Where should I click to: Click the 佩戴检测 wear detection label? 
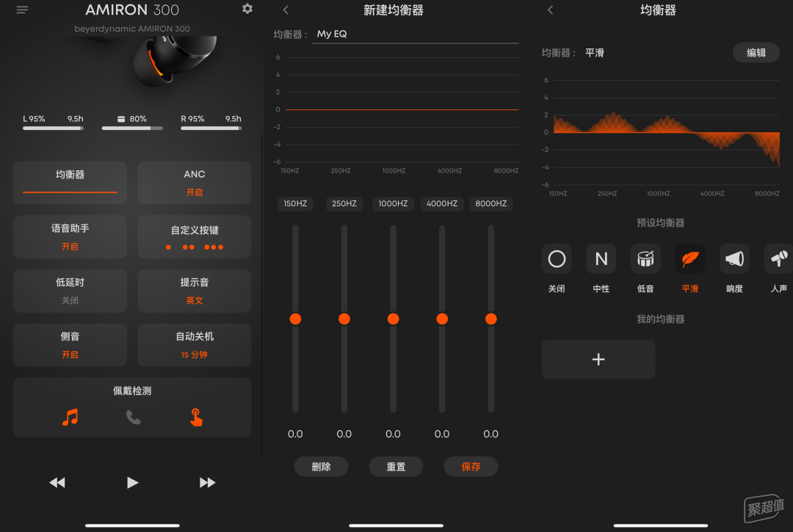132,391
